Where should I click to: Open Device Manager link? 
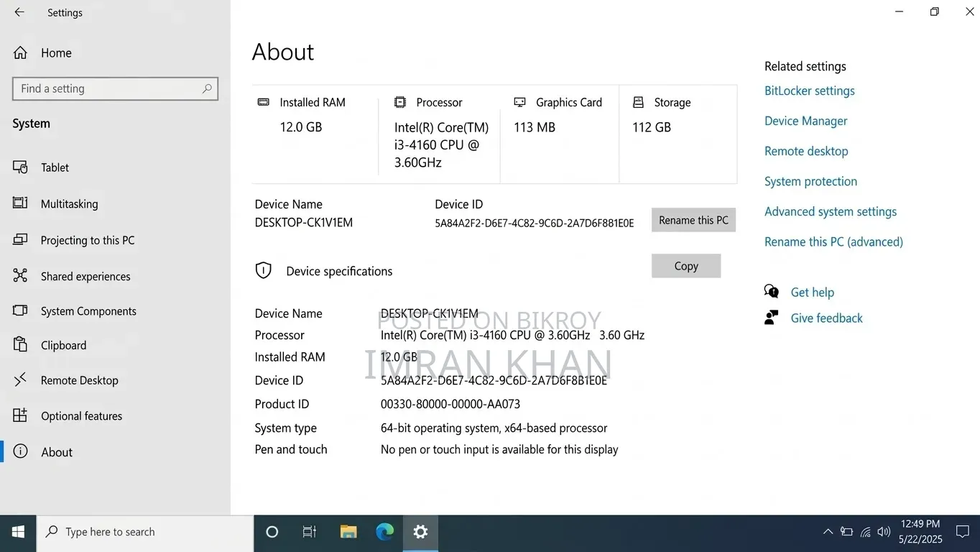(x=805, y=121)
